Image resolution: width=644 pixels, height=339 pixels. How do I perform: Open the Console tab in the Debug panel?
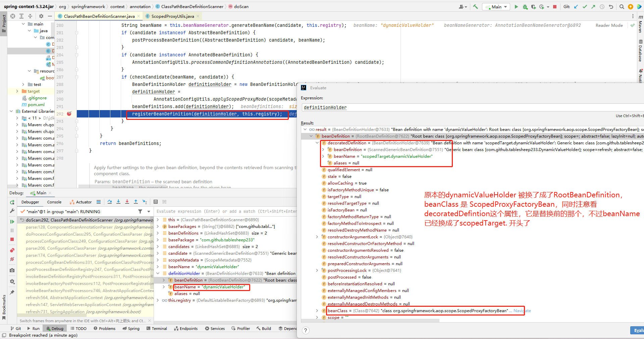pos(54,202)
